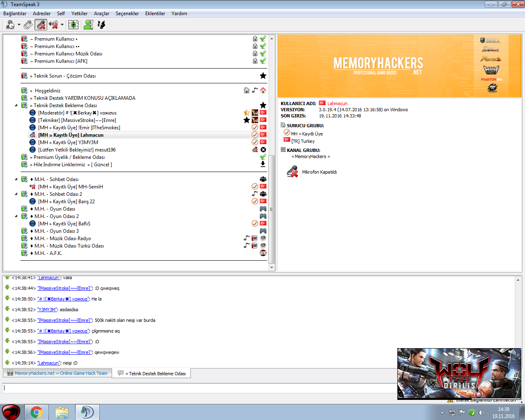Switch to Teknik Destek Bekleme Odası chat tab

(x=152, y=374)
